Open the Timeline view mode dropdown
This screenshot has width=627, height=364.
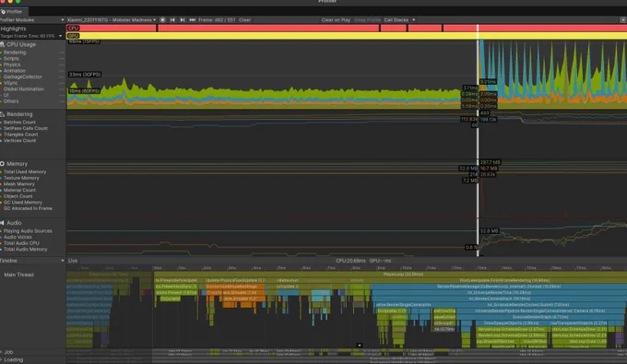point(32,261)
